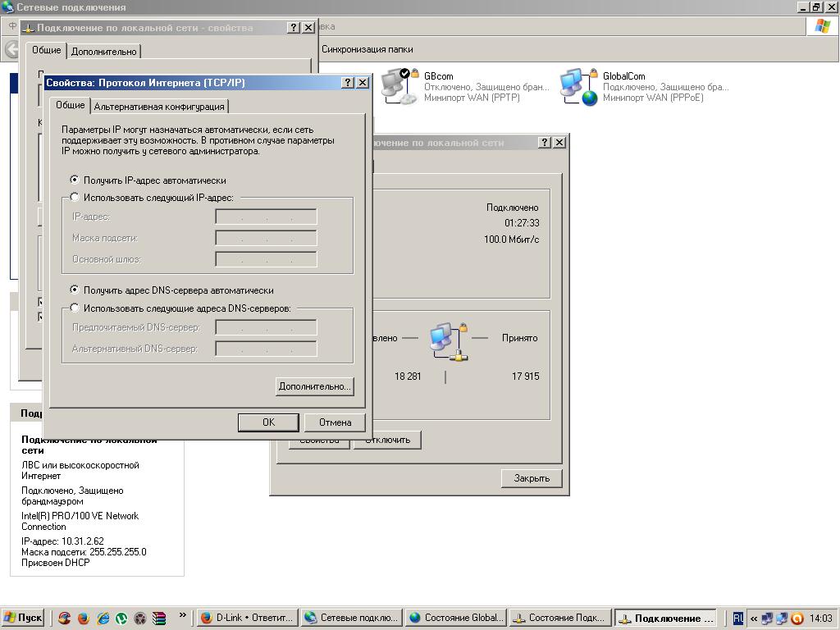Click 'IP-адрес: 10.31.2.62' details text
The image size is (840, 630).
tap(62, 541)
